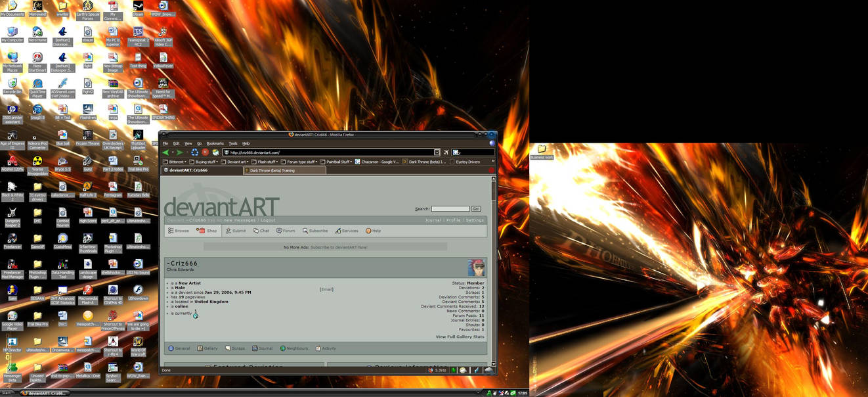Open the Firefox File menu

point(165,143)
